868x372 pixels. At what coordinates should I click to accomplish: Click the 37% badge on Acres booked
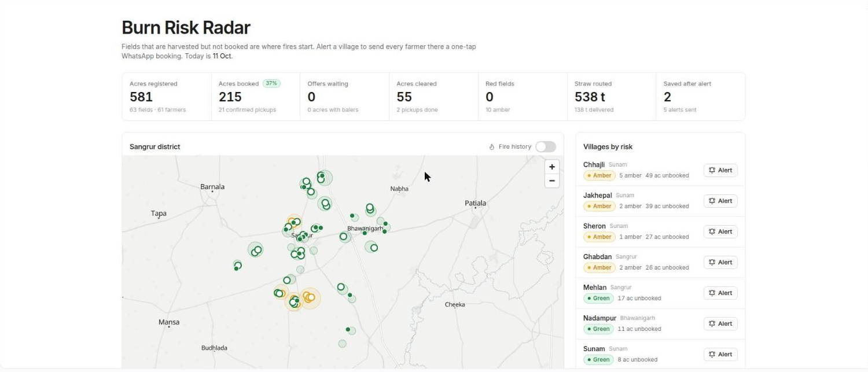click(x=271, y=83)
